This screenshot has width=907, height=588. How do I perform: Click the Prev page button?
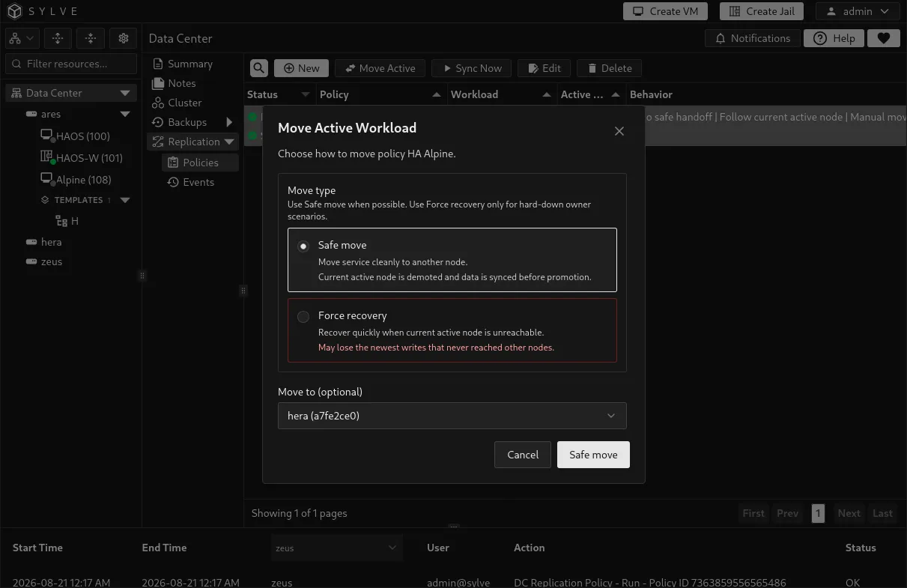(788, 513)
